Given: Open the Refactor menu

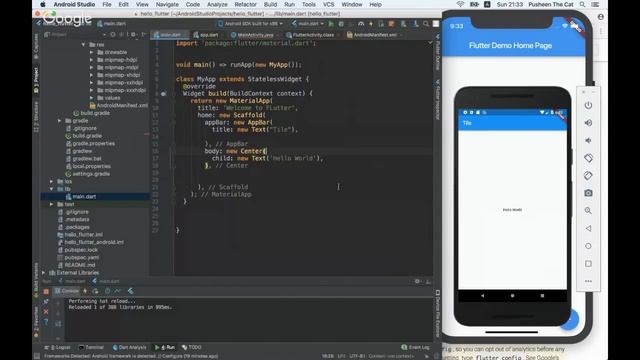Looking at the screenshot, I should click(x=245, y=4).
